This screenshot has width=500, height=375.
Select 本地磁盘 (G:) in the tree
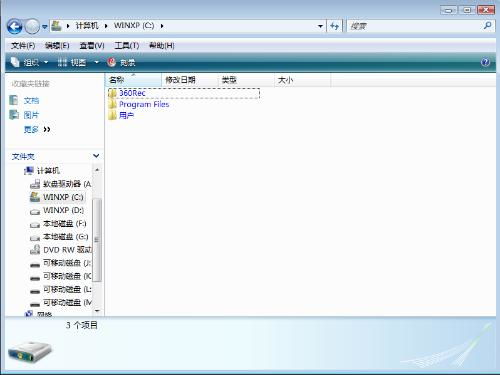click(66, 237)
